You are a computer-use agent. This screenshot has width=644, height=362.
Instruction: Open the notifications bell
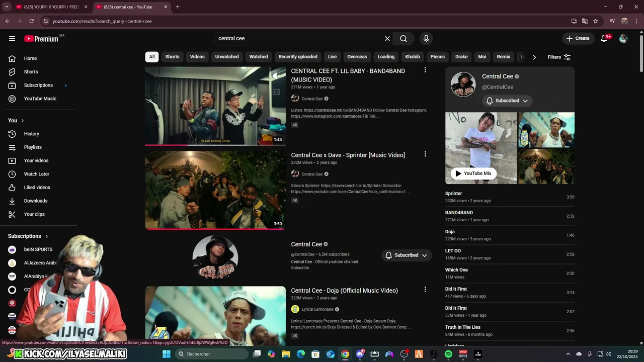[x=605, y=39]
